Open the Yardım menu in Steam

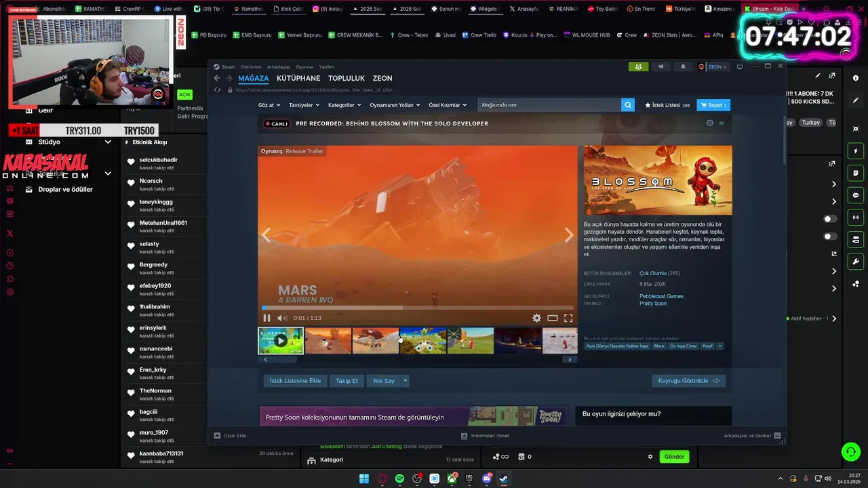click(x=327, y=67)
